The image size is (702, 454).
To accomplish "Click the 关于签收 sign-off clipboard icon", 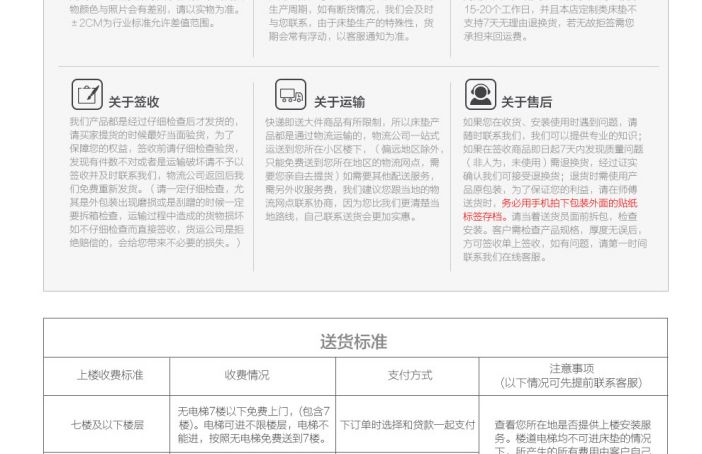I will [x=87, y=95].
